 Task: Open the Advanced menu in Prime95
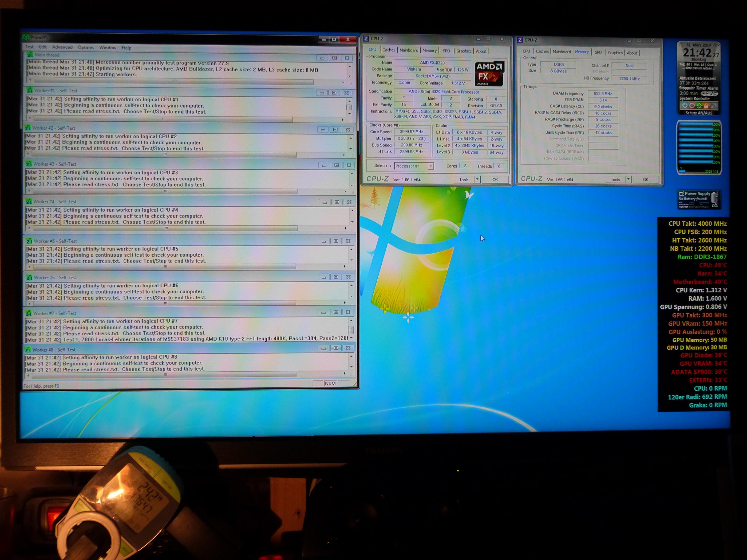click(62, 47)
